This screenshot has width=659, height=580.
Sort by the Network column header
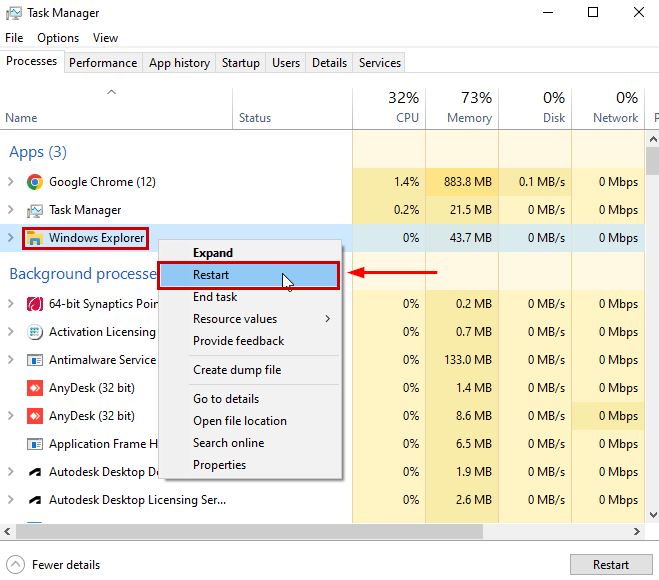coord(608,108)
